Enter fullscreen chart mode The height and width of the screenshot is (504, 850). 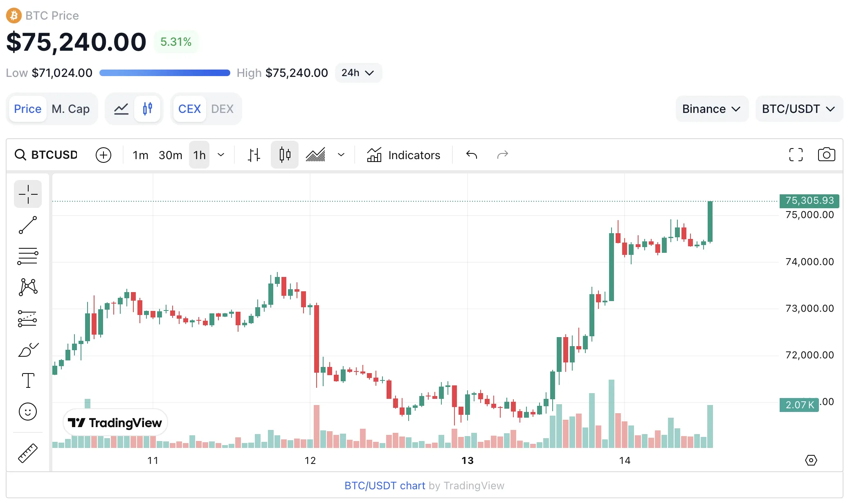click(796, 155)
